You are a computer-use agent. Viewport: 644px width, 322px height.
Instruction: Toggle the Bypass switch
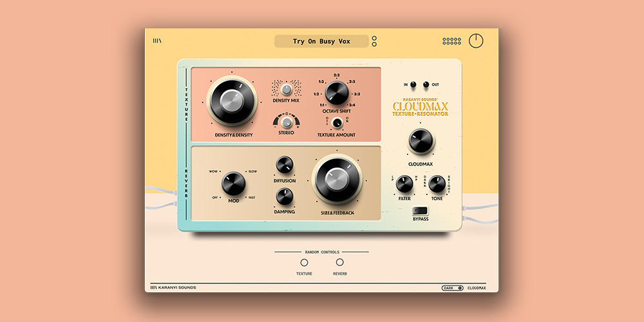coord(420,210)
